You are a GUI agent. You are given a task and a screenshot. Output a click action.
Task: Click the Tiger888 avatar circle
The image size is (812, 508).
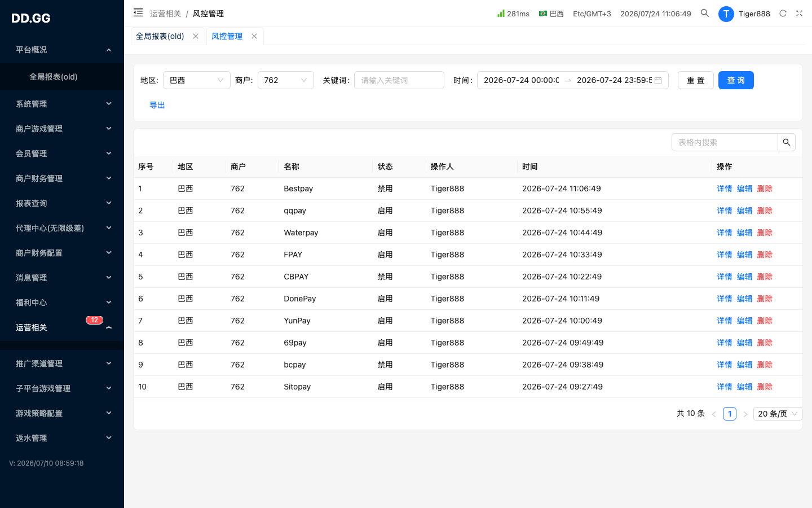(x=726, y=14)
